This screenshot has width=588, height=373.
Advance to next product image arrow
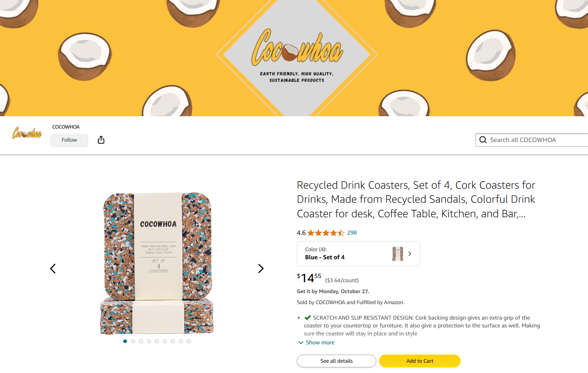coord(261,269)
